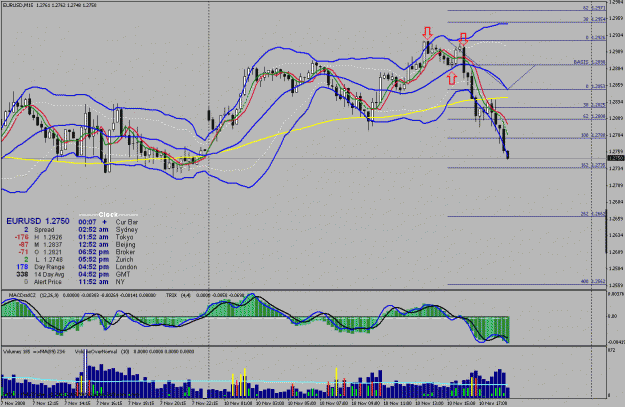Screen dimensions: 625x407
Task: Select the large EURUSD 1.2750 price label
Action: tap(38, 221)
